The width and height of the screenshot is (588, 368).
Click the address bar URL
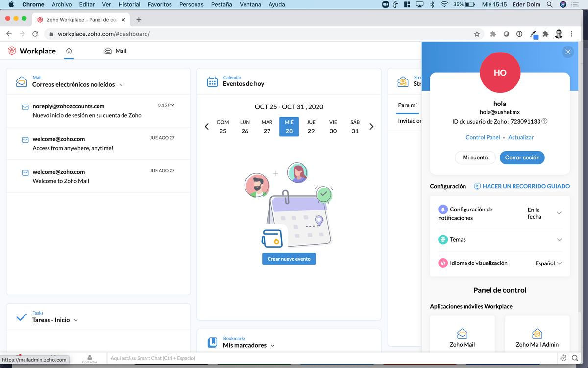(104, 34)
